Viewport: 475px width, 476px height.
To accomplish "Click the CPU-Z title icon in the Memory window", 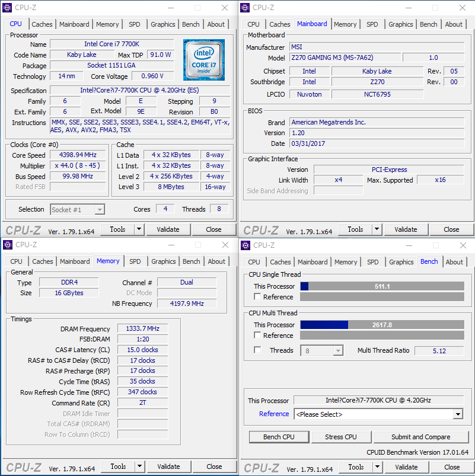I will [7, 245].
